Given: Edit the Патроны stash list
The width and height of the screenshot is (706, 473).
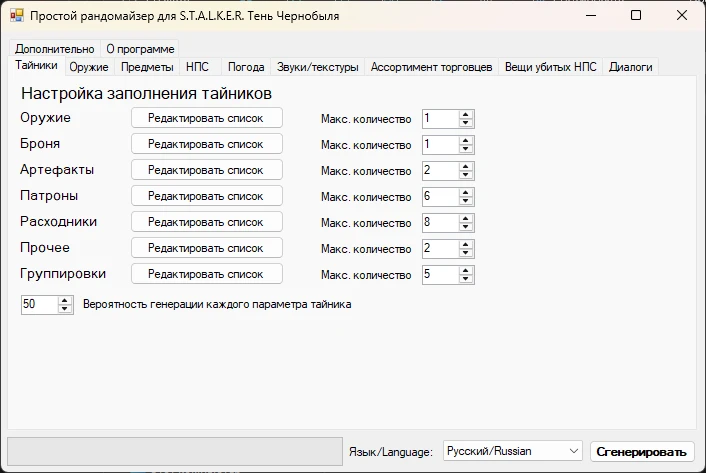Looking at the screenshot, I should [x=207, y=196].
